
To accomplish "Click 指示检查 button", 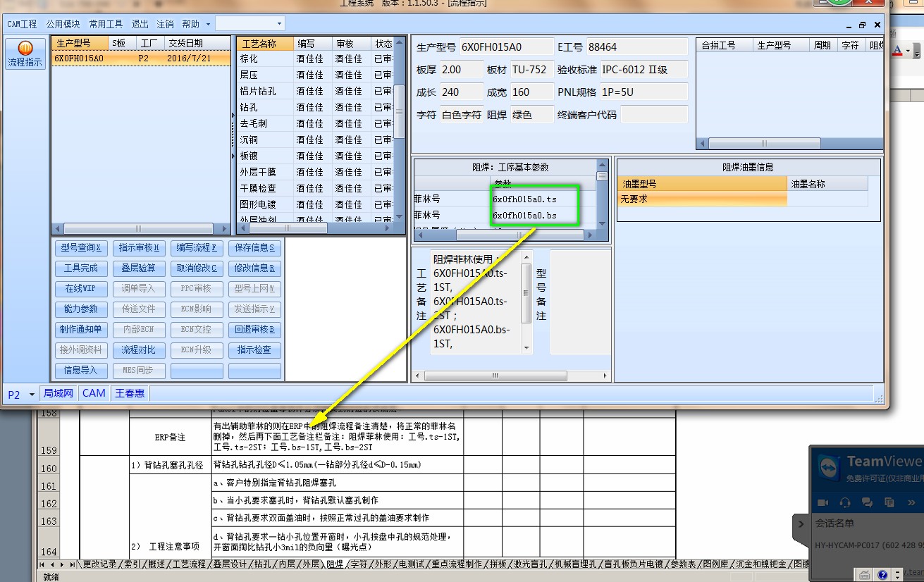I will 254,350.
